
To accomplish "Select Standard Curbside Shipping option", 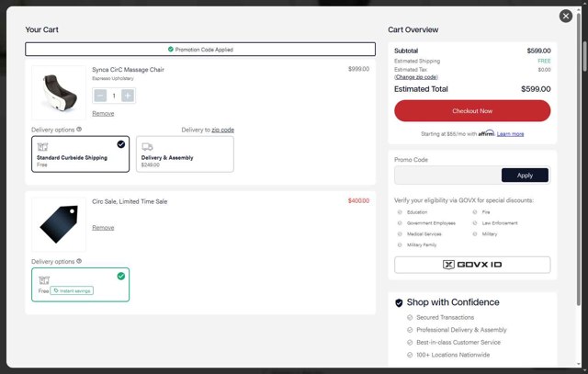I will click(x=80, y=154).
